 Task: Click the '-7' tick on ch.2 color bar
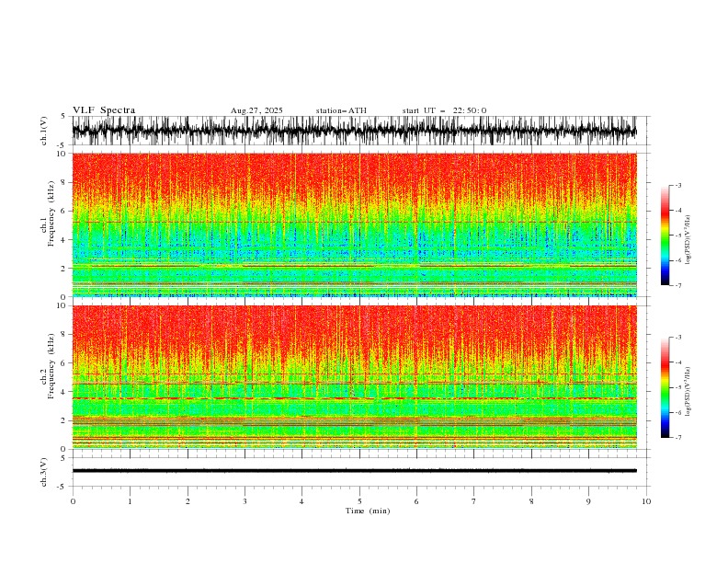[x=677, y=437]
